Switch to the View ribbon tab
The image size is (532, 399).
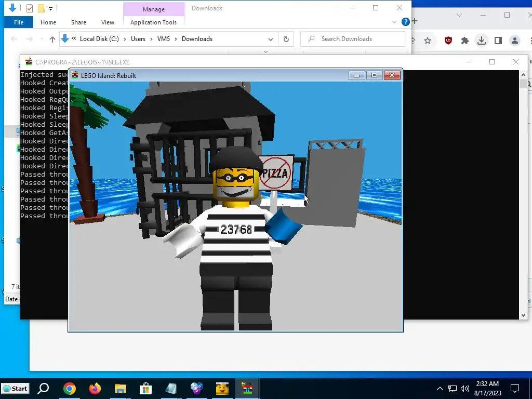click(108, 22)
